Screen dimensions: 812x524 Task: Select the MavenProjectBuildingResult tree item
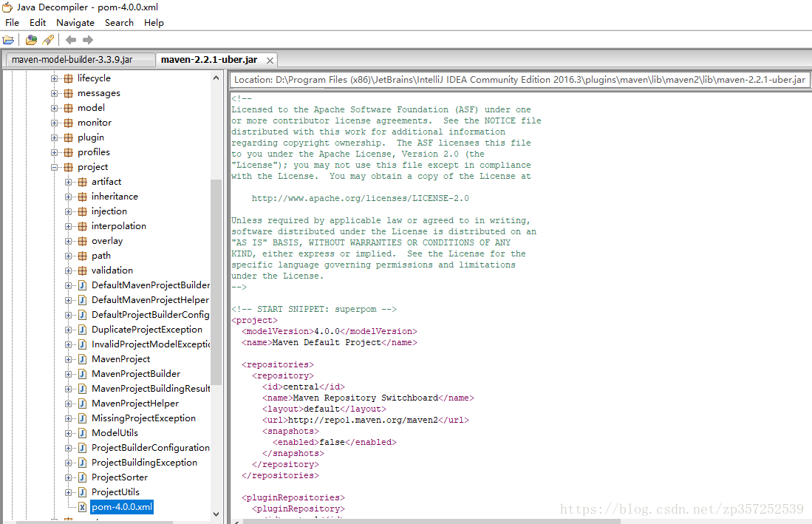click(150, 388)
